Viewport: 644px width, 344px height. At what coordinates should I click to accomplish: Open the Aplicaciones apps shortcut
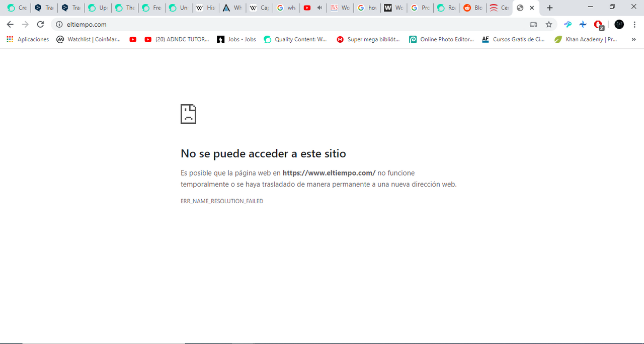click(28, 39)
